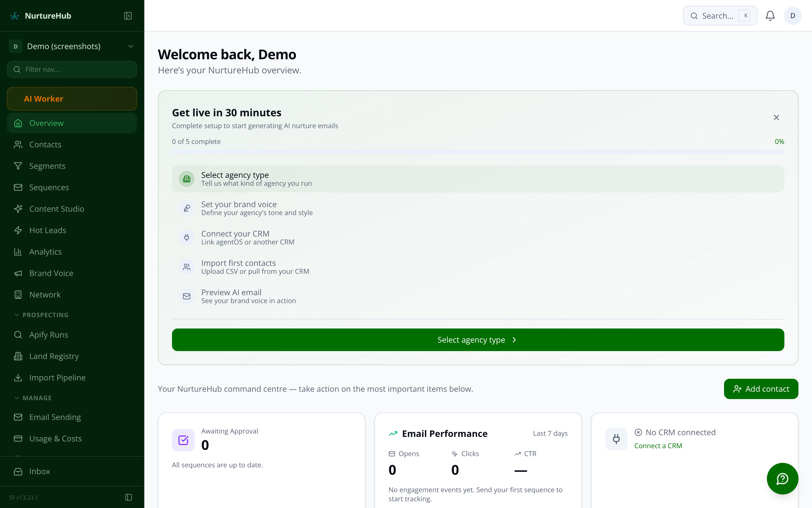812x508 pixels.
Task: Click the Awaiting Approval checkbox icon
Action: (x=183, y=440)
